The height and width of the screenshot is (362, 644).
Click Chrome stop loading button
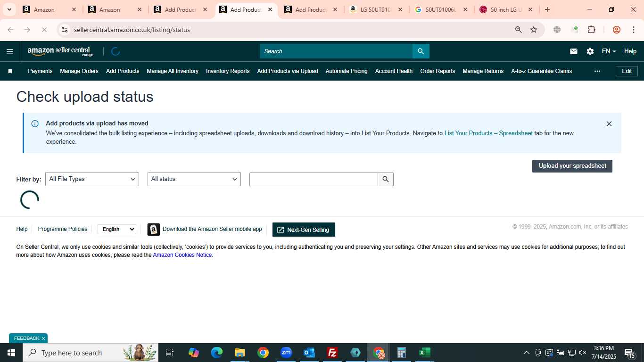44,30
